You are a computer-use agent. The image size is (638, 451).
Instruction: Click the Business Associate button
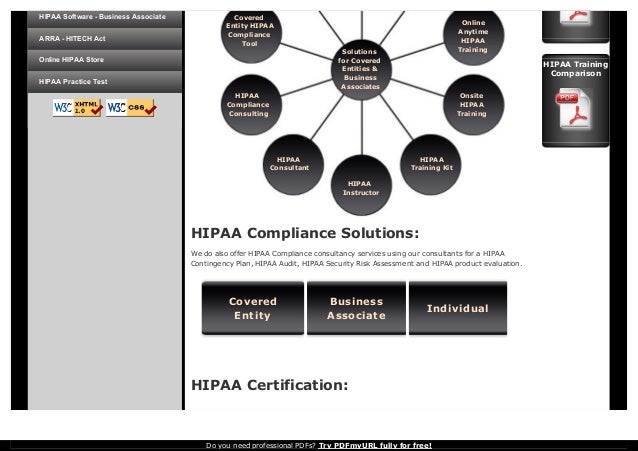click(x=356, y=308)
